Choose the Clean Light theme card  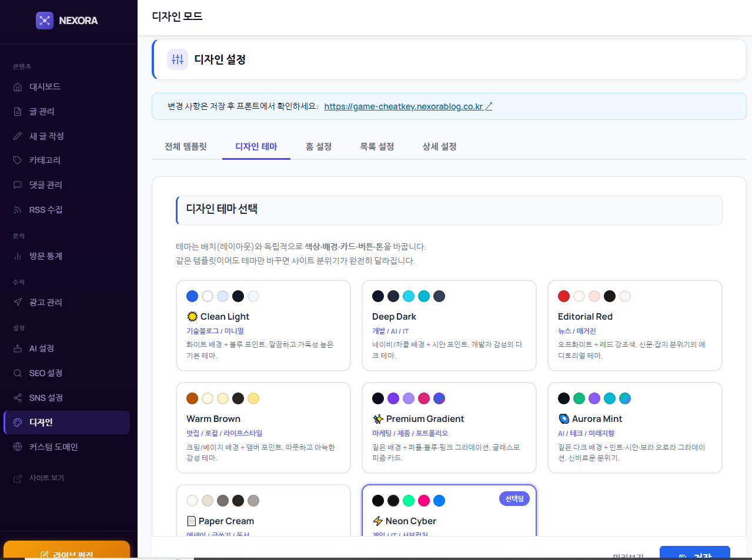[263, 325]
